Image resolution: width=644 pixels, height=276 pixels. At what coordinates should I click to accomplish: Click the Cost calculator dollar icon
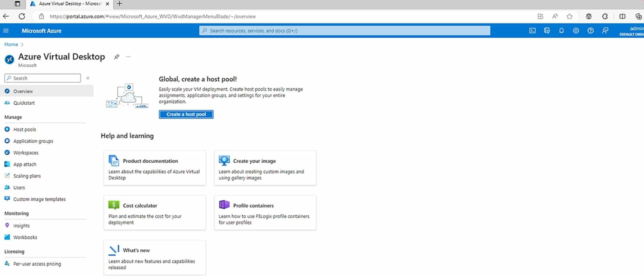[x=114, y=205]
